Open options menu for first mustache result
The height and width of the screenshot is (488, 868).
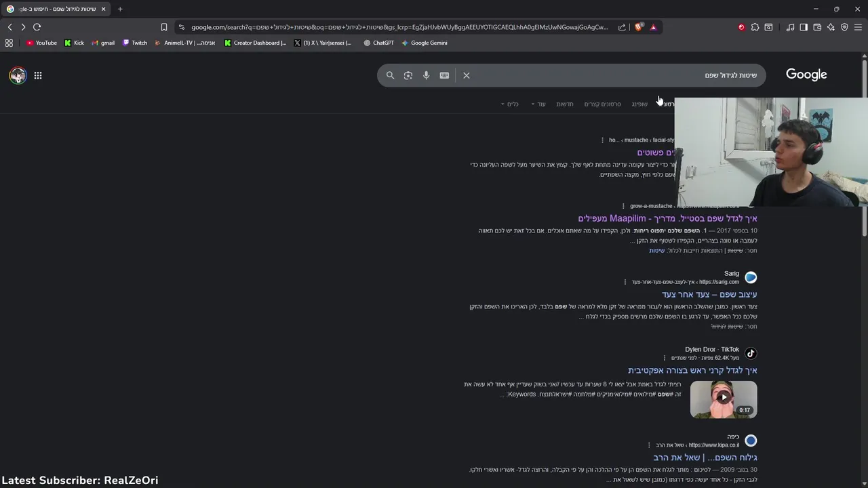[x=602, y=140]
